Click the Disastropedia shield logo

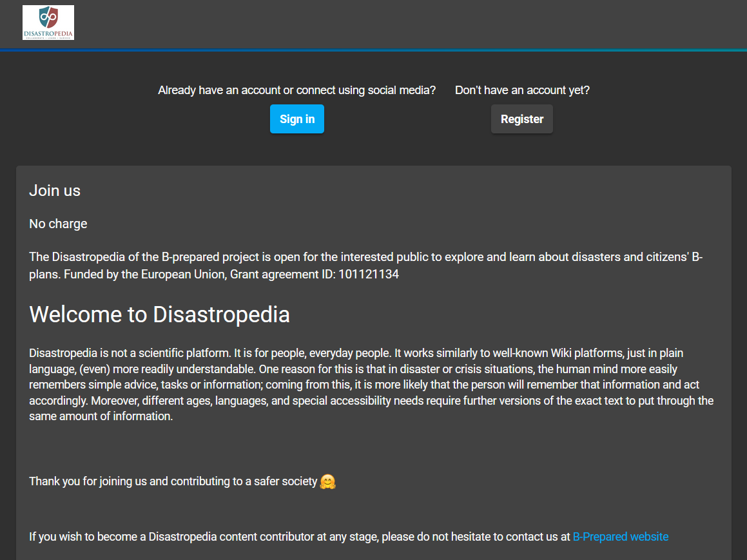pyautogui.click(x=48, y=17)
